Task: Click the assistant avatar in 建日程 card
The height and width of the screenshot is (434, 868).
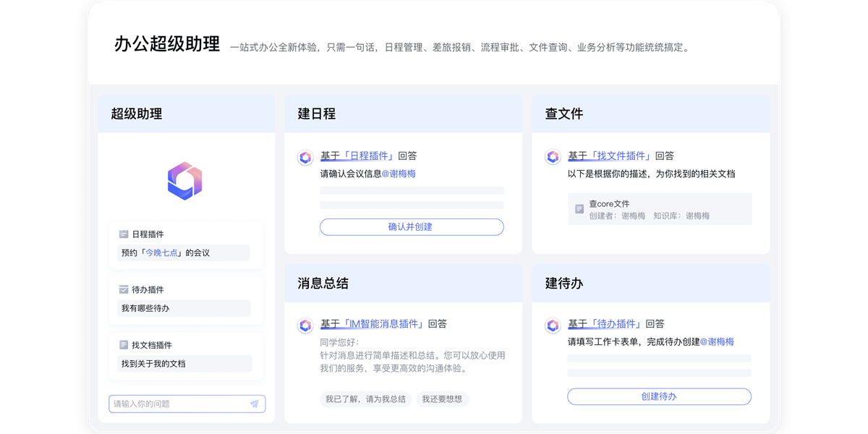Action: point(305,157)
